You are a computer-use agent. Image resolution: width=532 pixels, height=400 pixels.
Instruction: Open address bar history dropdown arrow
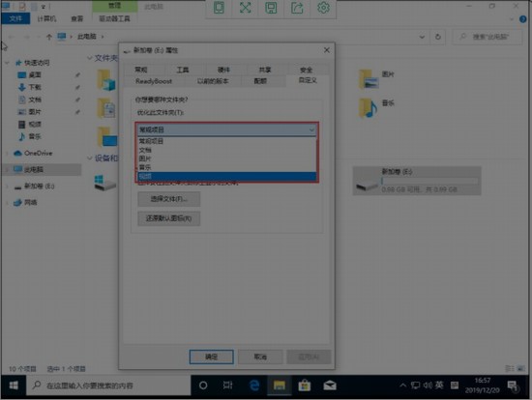tap(422, 37)
